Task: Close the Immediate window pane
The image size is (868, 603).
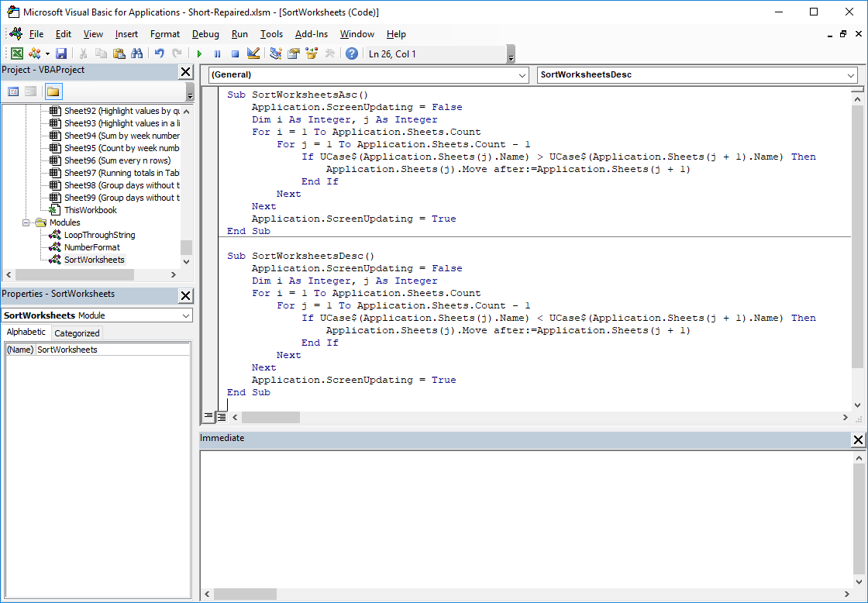Action: coord(858,440)
